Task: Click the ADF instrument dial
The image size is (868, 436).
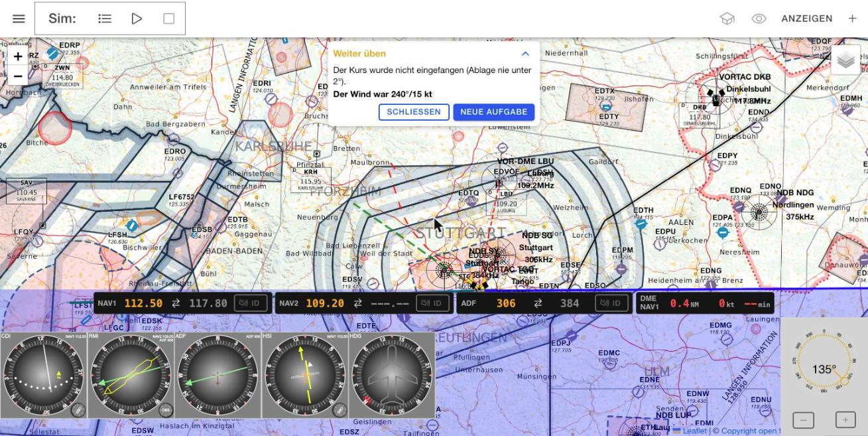Action: coord(217,376)
